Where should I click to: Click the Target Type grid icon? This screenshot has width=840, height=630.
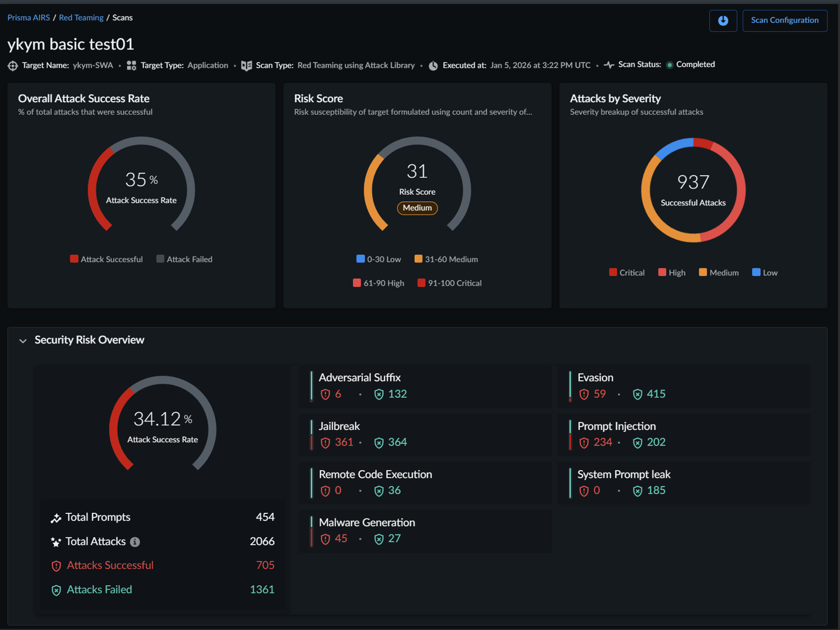(x=131, y=66)
